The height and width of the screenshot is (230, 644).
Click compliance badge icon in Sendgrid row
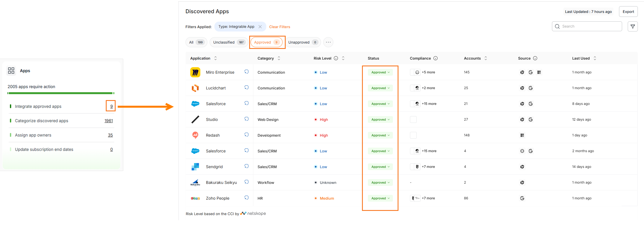tap(417, 167)
